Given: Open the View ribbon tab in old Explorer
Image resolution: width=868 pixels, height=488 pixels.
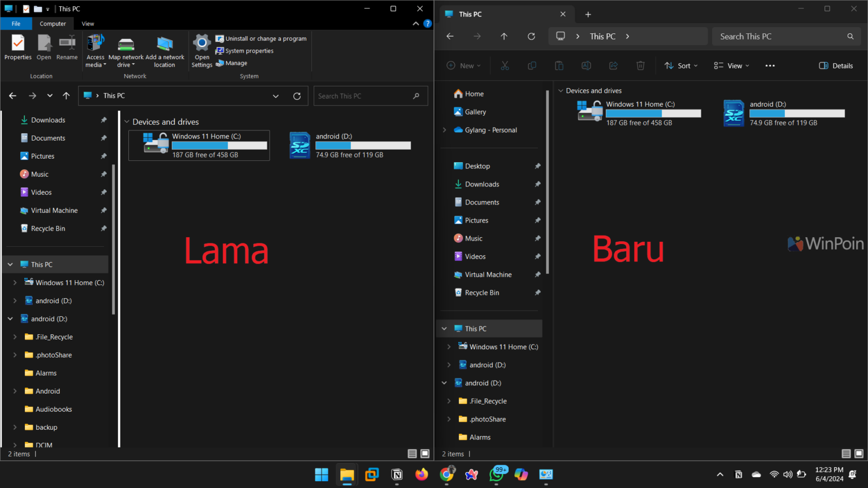Looking at the screenshot, I should pos(88,24).
